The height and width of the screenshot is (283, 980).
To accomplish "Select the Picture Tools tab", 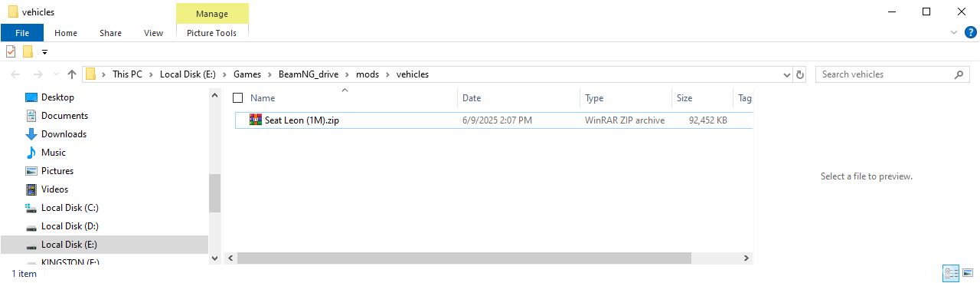I will [212, 33].
